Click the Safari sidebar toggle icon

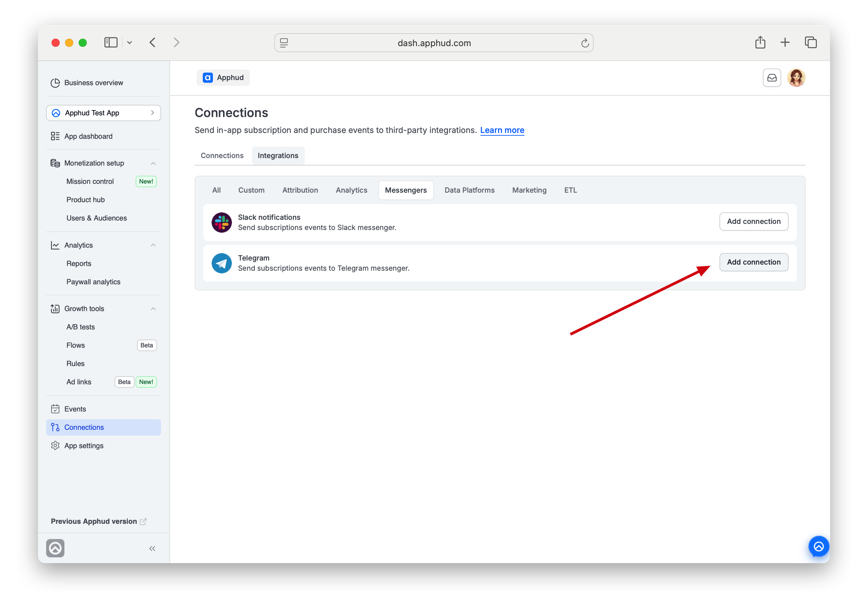point(111,42)
